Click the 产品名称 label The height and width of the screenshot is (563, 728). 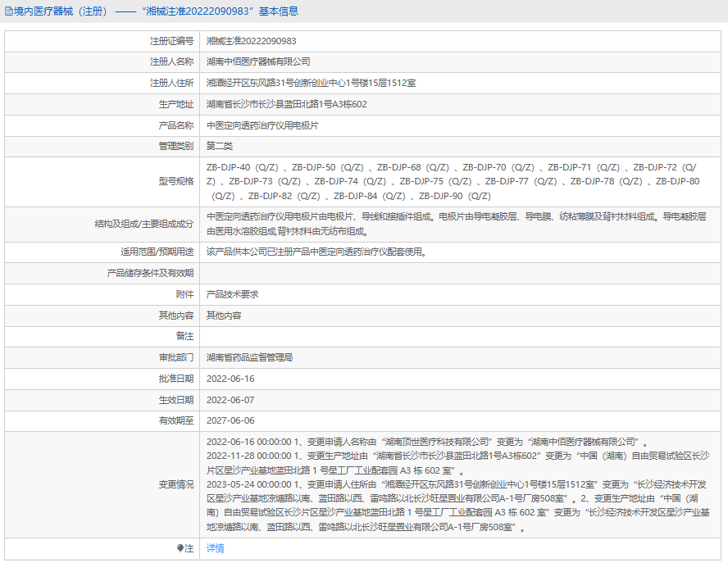pos(176,125)
